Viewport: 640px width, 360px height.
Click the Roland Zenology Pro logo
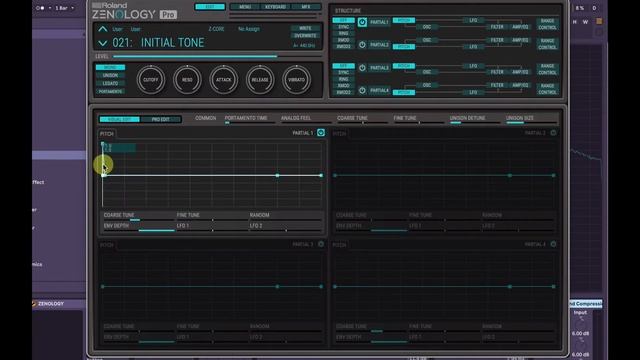(134, 11)
